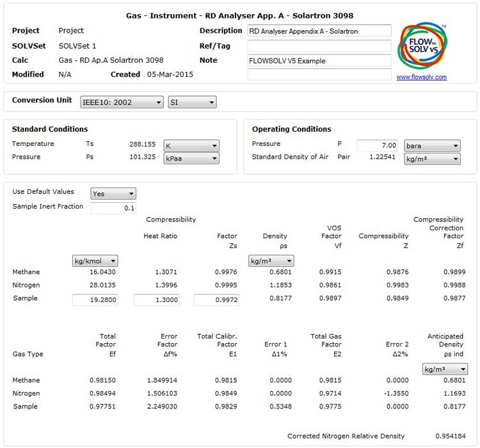Select the Pair value 1.22541
Viewport: 480px width, 448px height.
(x=382, y=157)
